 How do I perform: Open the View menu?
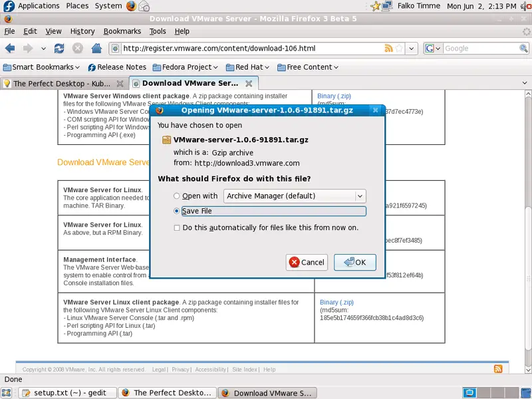tap(53, 31)
